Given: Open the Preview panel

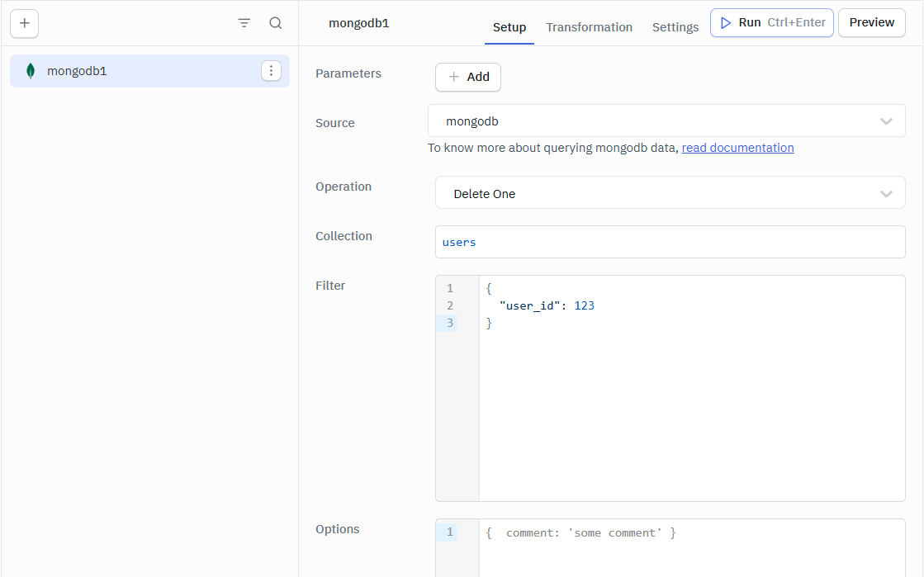Looking at the screenshot, I should point(871,22).
